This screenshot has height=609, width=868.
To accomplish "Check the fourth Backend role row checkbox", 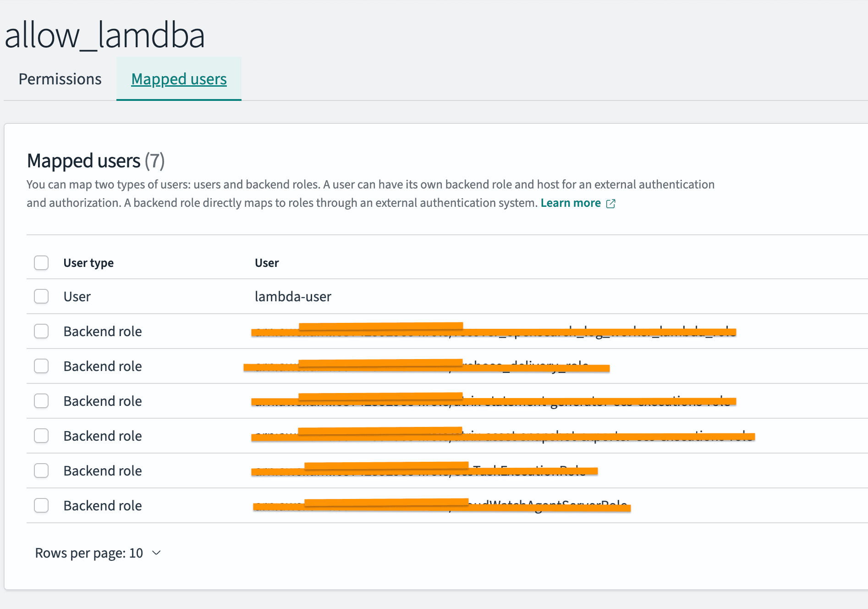I will click(41, 436).
